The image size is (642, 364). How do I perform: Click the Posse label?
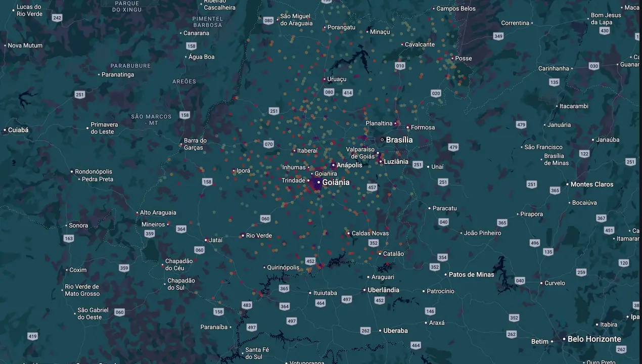(x=464, y=58)
